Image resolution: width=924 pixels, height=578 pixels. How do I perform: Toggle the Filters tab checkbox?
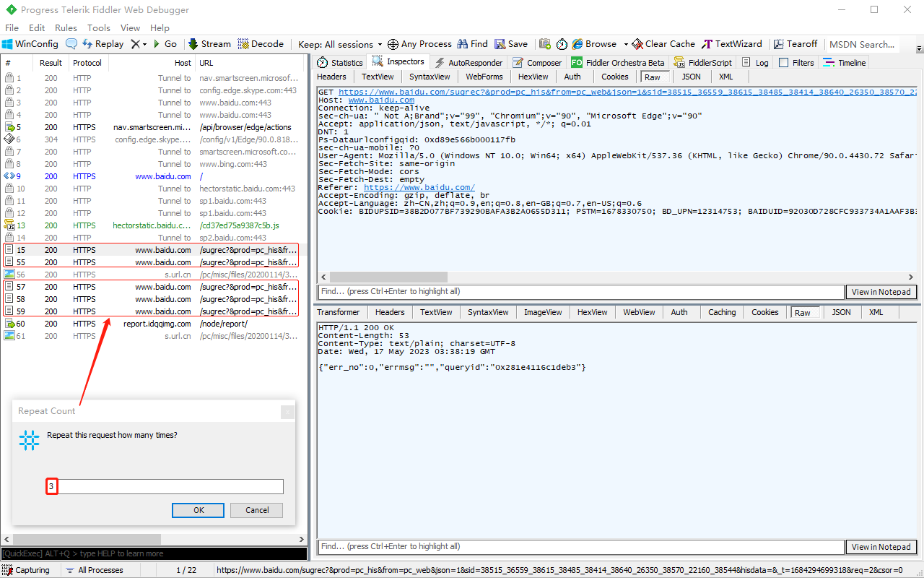tap(783, 63)
